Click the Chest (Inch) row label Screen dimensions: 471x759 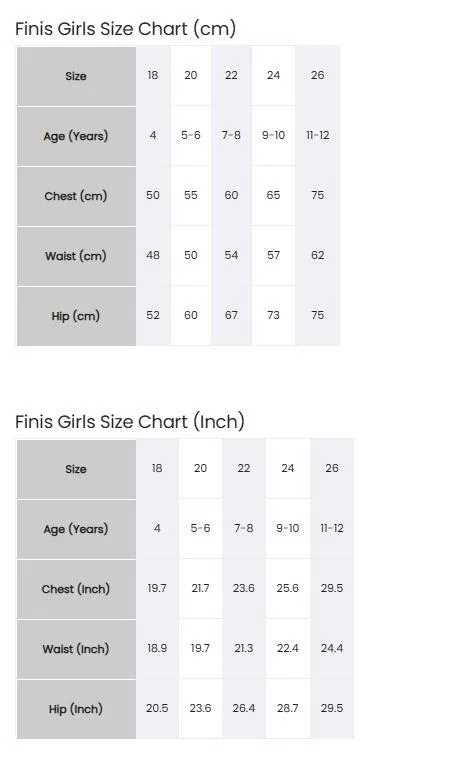pyautogui.click(x=76, y=589)
